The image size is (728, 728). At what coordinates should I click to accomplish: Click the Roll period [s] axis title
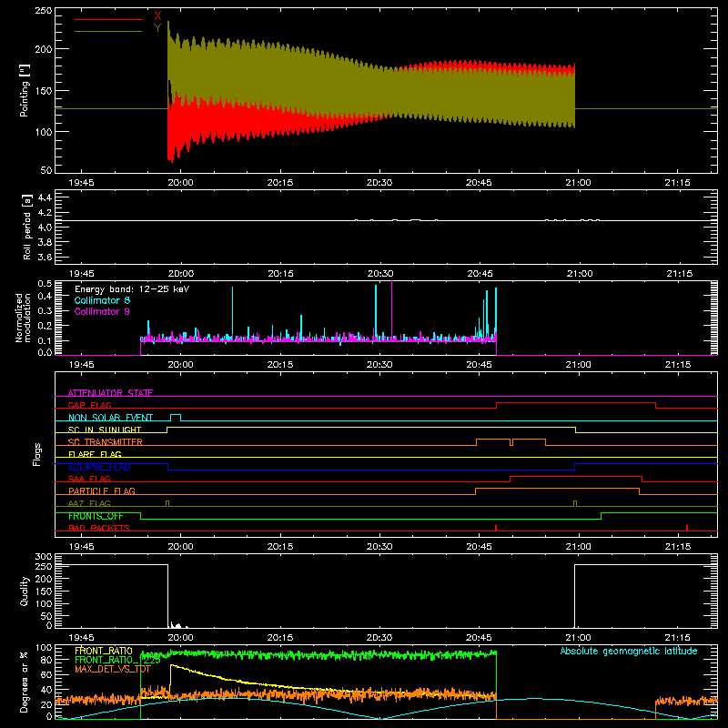pyautogui.click(x=26, y=227)
